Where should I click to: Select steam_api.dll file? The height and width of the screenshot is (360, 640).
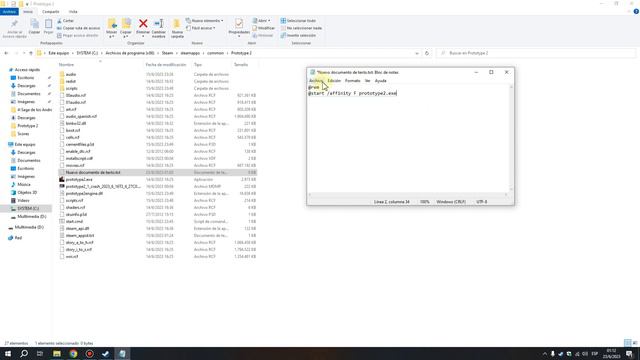77,229
